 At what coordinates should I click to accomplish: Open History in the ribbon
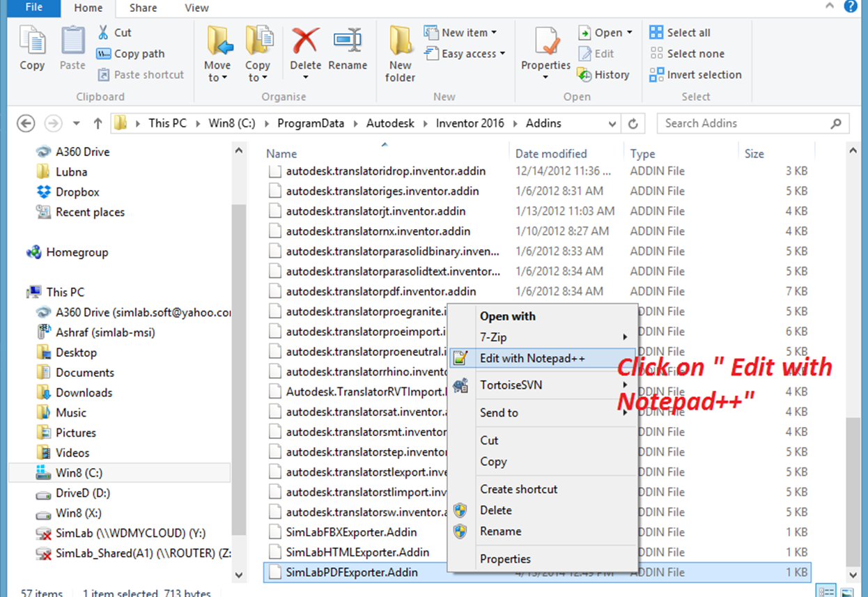603,75
